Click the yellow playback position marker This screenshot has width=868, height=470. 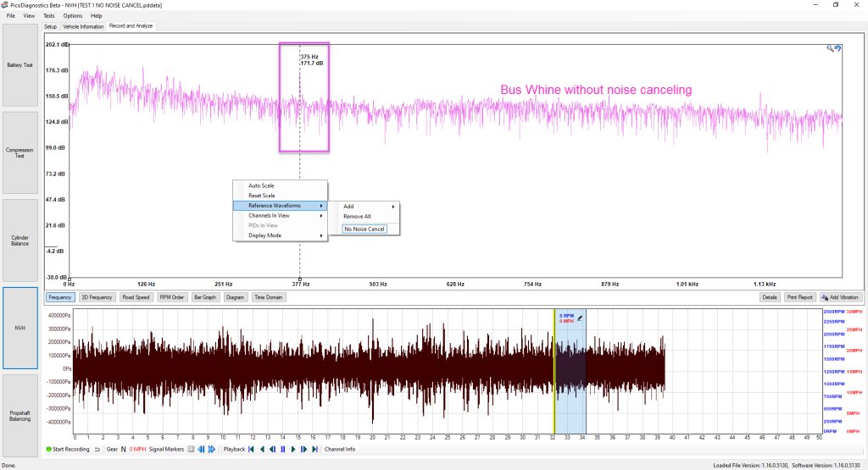pos(554,372)
